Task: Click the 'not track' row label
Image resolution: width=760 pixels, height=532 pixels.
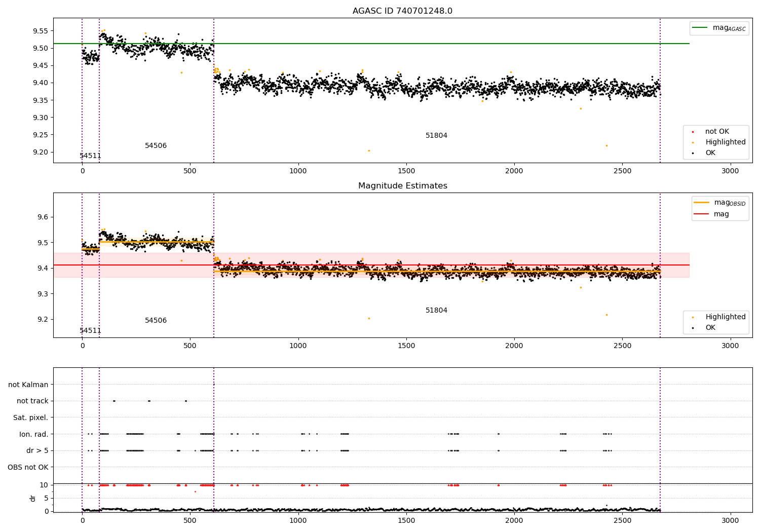Action: [32, 401]
